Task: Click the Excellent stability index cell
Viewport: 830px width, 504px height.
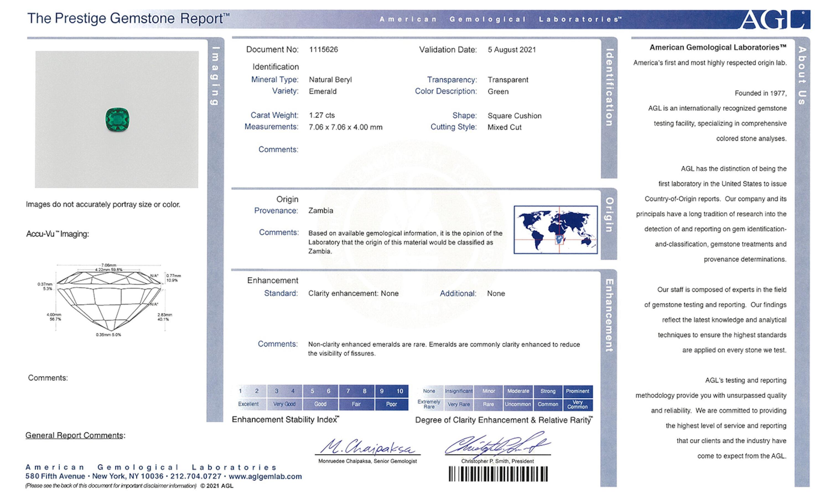Action: point(248,404)
